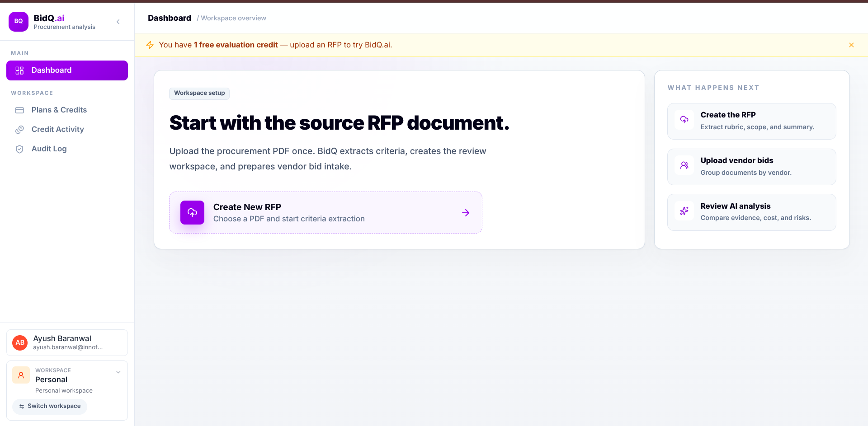This screenshot has width=868, height=426.
Task: Click the Upload vendor bids people icon
Action: 684,165
